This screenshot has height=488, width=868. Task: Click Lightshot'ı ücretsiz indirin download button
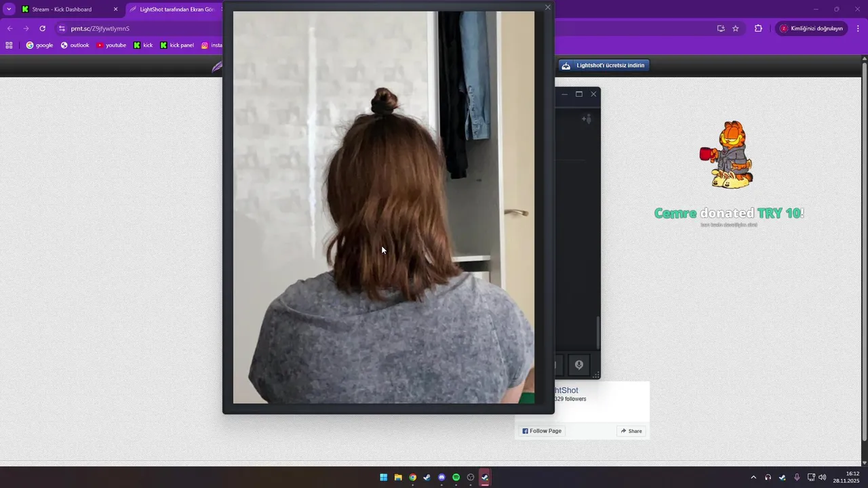[x=604, y=65]
